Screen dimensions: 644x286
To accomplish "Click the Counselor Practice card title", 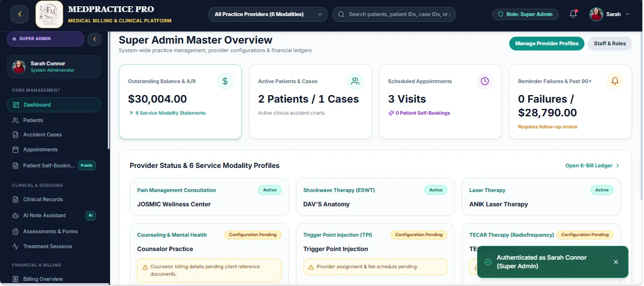I will click(165, 249).
